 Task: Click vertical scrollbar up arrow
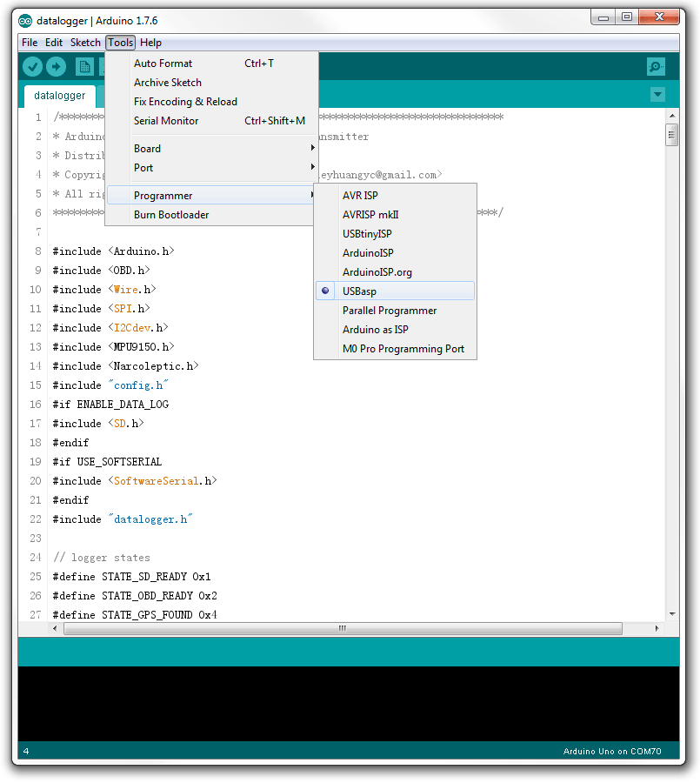672,116
